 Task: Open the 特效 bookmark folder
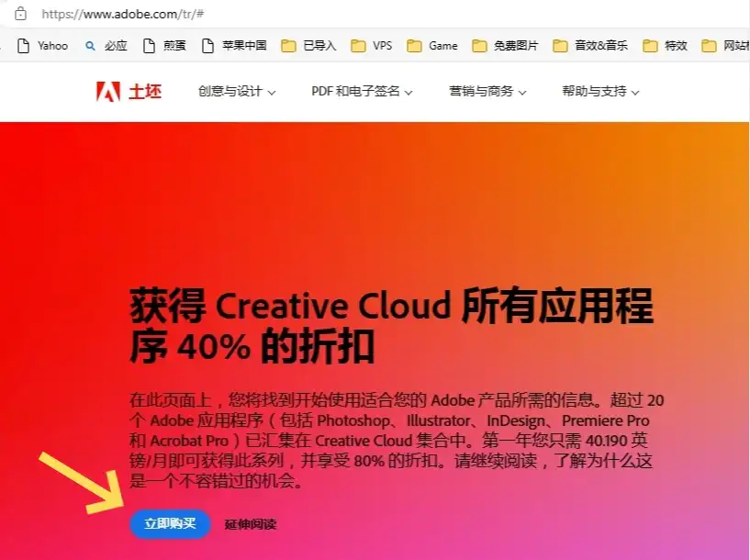[666, 46]
